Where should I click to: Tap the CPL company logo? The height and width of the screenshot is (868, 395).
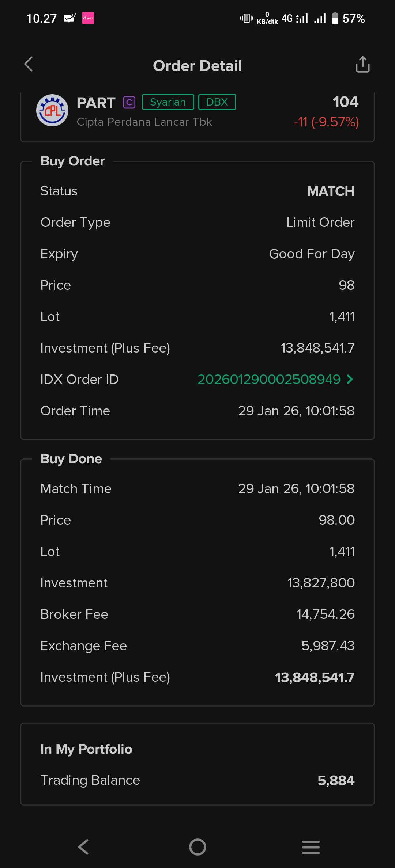coord(52,110)
